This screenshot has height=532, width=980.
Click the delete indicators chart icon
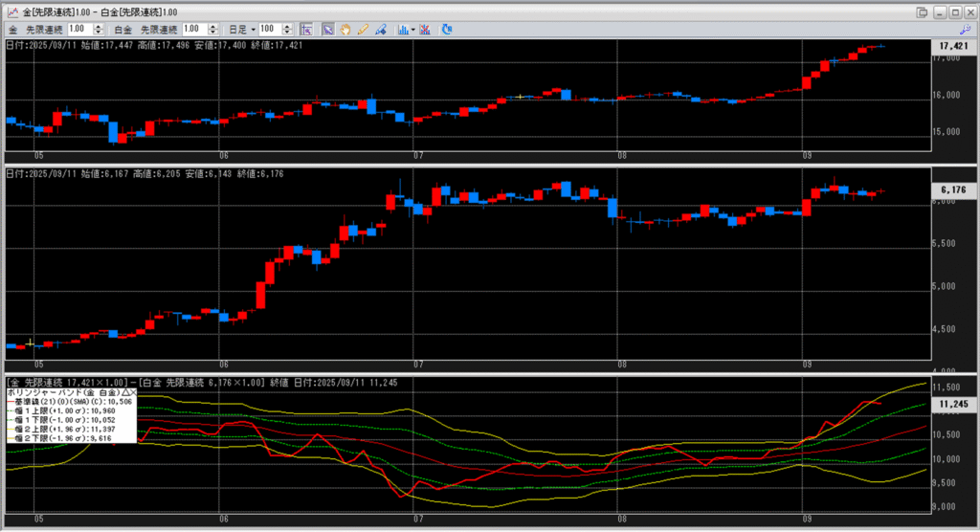[424, 30]
